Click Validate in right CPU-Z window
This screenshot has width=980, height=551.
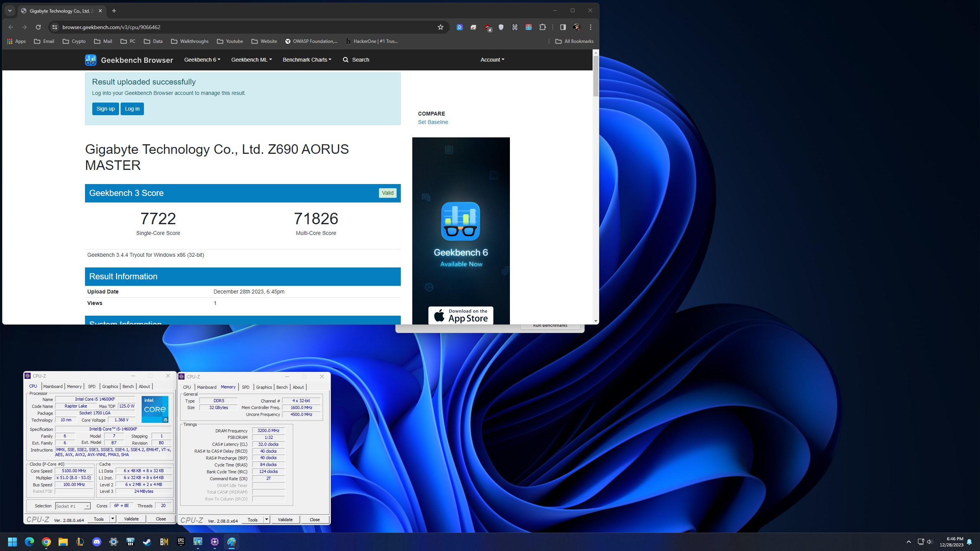tap(285, 520)
